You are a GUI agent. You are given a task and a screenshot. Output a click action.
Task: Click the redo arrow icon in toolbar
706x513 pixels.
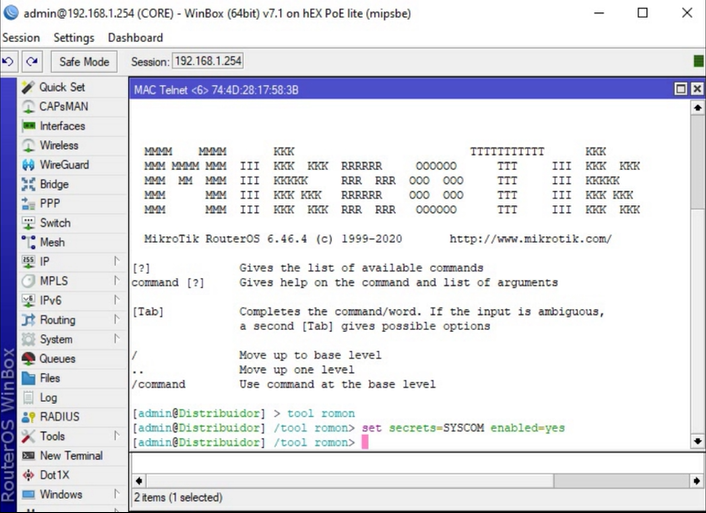(32, 61)
